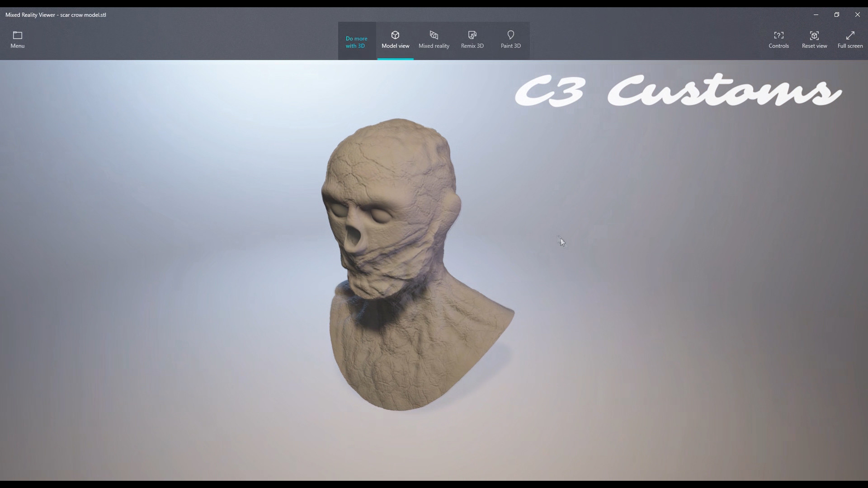This screenshot has height=488, width=868.
Task: Enable Paint 3D editing mode
Action: pyautogui.click(x=510, y=41)
